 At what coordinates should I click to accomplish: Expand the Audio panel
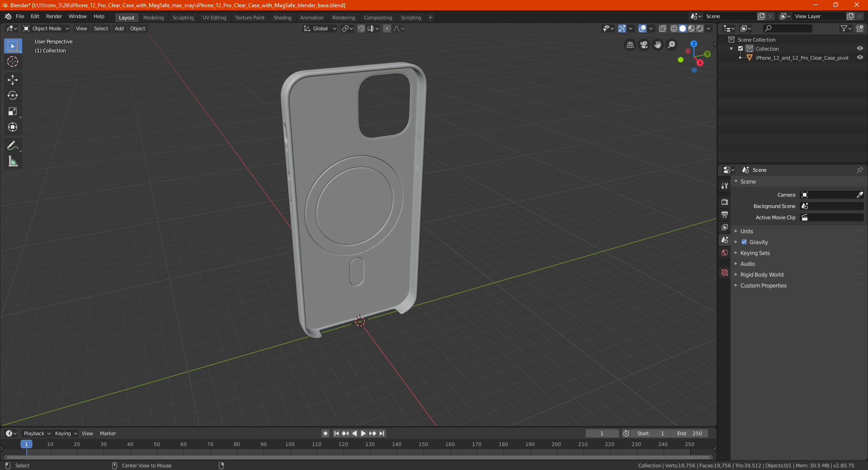pyautogui.click(x=748, y=264)
